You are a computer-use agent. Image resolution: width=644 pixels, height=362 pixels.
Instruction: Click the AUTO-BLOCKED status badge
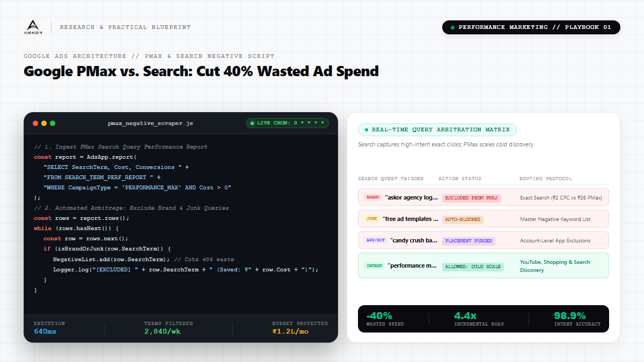pos(463,219)
